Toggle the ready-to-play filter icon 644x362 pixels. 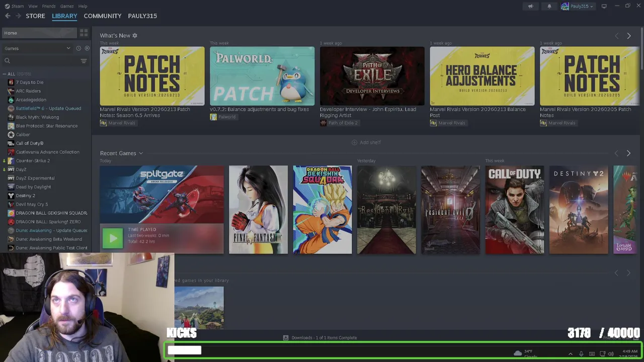[87, 48]
